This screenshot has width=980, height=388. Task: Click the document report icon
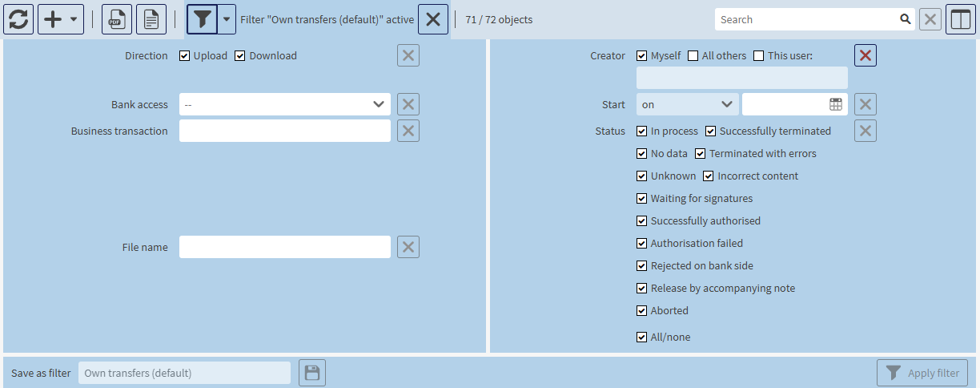(151, 19)
